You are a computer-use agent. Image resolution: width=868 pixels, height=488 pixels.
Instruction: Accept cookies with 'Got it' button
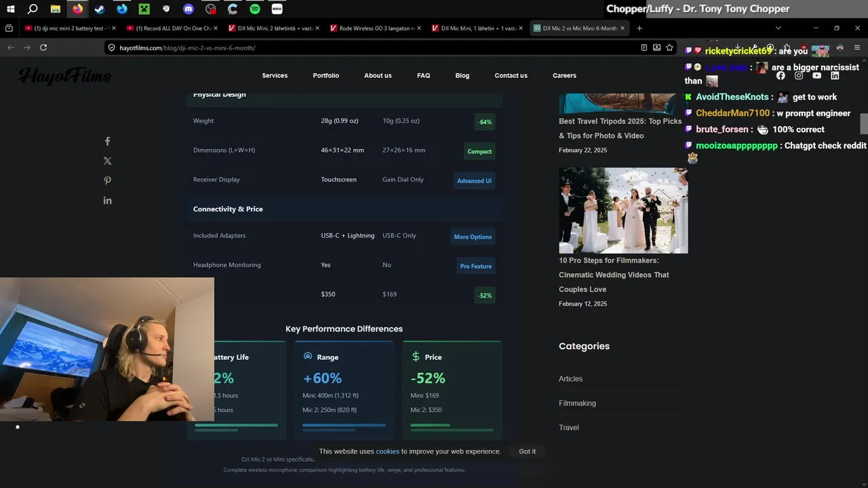pos(527,451)
